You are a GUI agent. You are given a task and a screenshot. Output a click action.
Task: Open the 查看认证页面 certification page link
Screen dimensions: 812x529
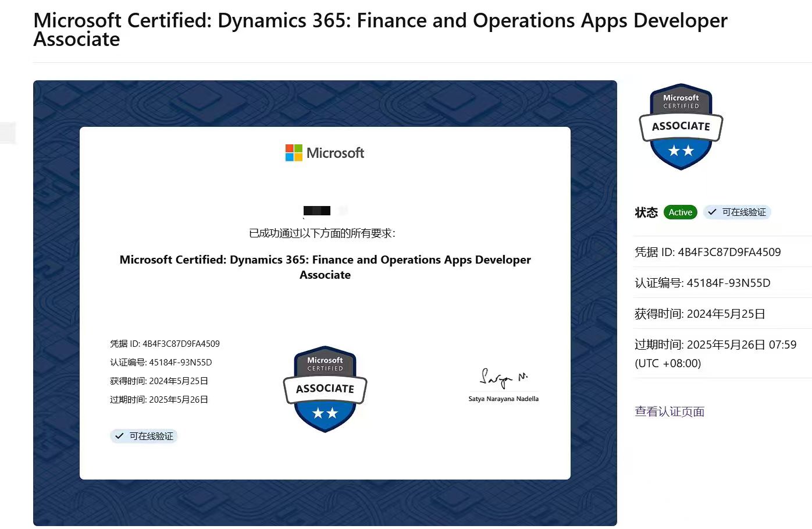point(669,411)
